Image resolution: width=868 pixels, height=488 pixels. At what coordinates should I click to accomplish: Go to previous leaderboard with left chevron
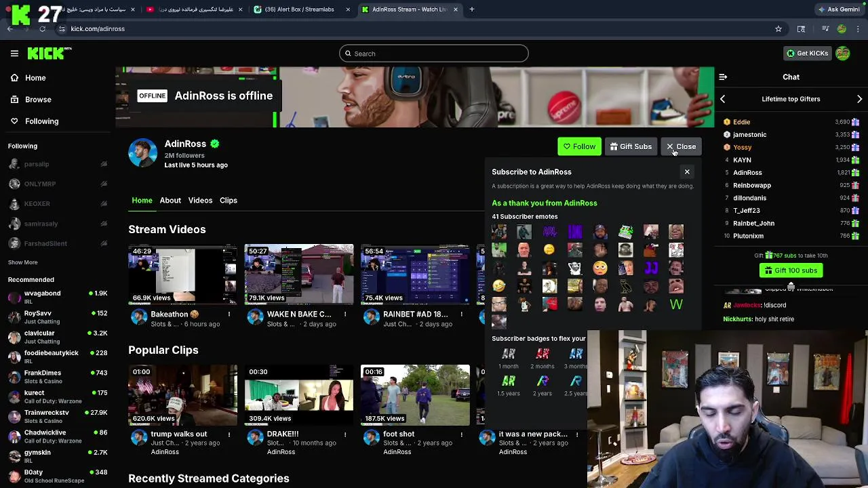(x=723, y=100)
